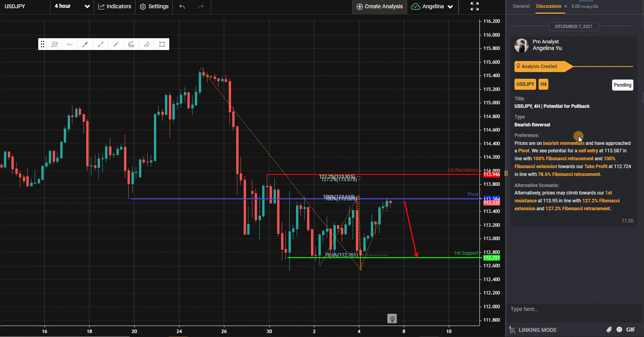Open chart Settings
The image size is (644, 337).
tap(154, 6)
